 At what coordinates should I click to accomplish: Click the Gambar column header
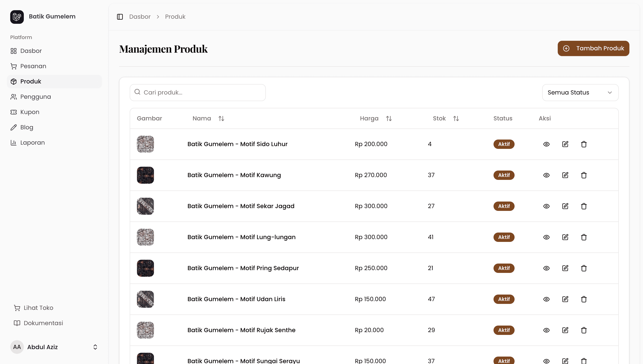149,119
